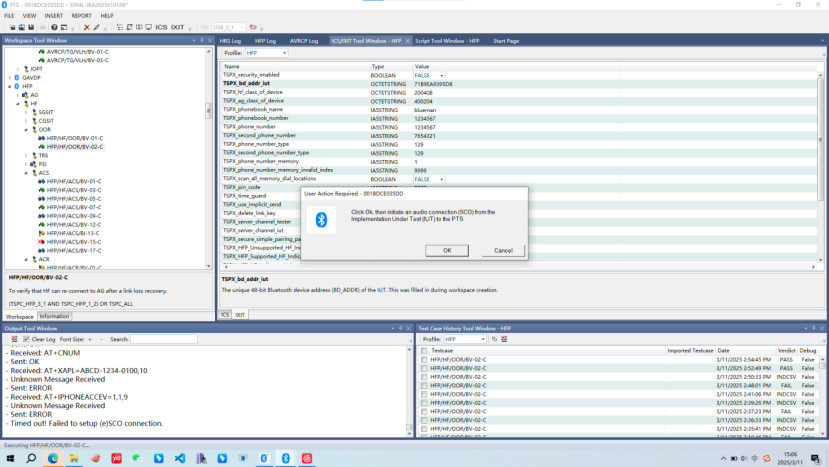Click the red device icon after USB dropdown
The height and width of the screenshot is (467, 829).
tap(253, 28)
